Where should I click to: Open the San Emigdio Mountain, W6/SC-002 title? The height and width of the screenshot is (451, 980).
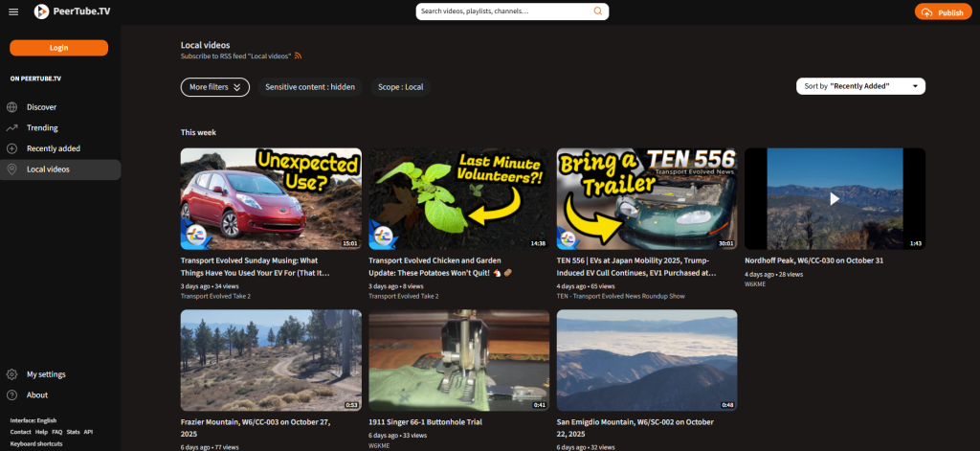635,428
